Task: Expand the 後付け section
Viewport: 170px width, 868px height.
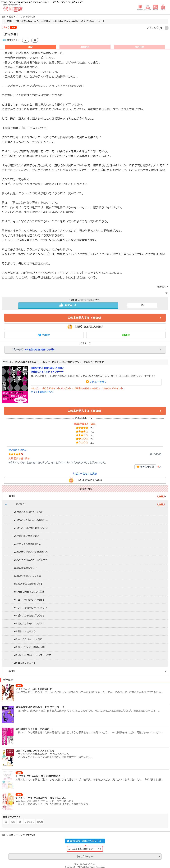Action: click(85, 671)
